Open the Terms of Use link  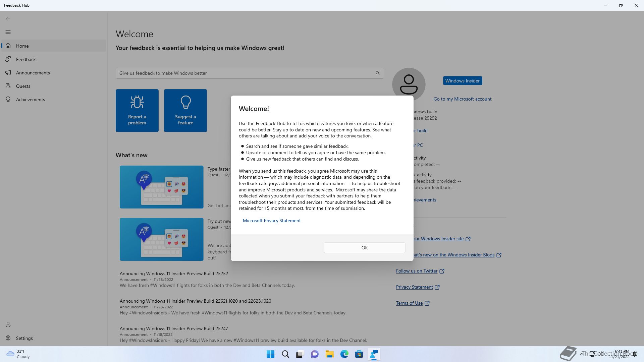click(409, 303)
